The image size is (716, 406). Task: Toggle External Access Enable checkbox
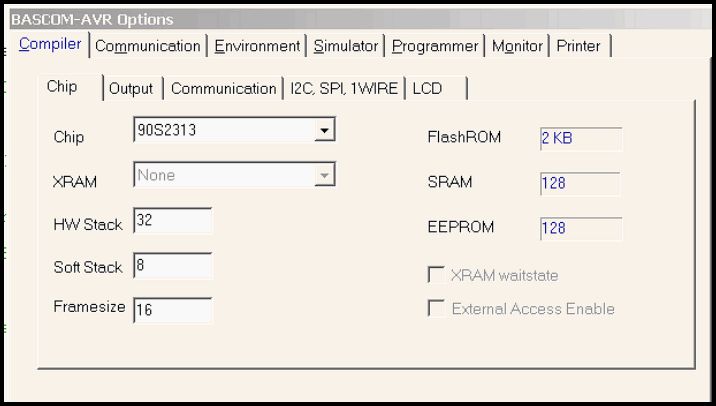pos(437,308)
